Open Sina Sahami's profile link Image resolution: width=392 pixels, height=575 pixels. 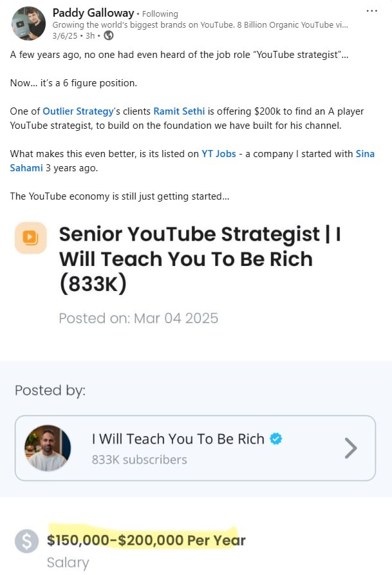click(366, 154)
